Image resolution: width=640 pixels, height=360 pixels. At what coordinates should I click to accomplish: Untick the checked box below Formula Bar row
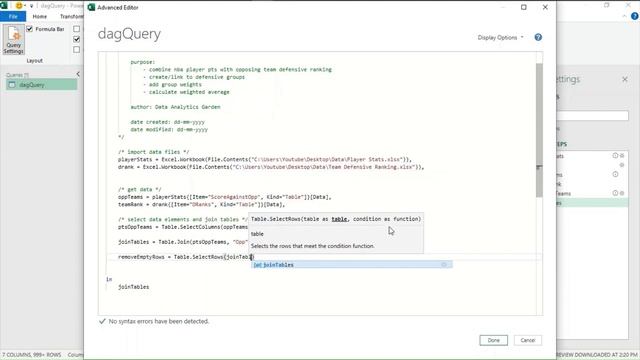click(76, 39)
